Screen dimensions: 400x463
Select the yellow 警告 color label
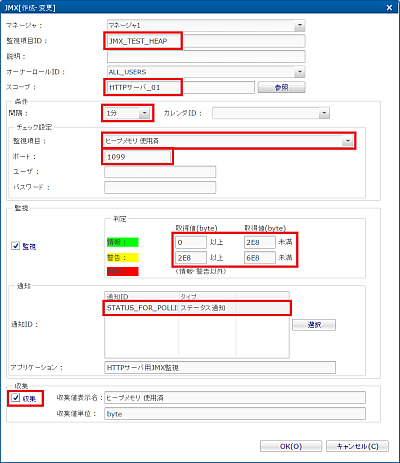point(123,258)
